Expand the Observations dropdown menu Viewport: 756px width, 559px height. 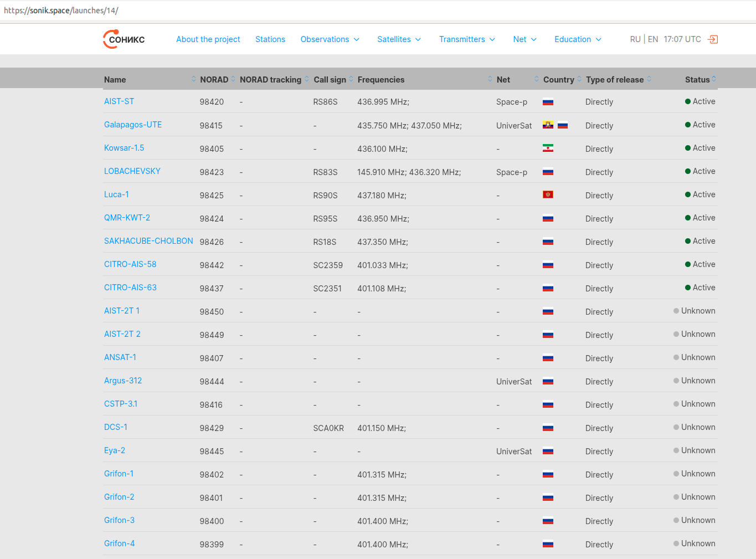[x=330, y=39]
